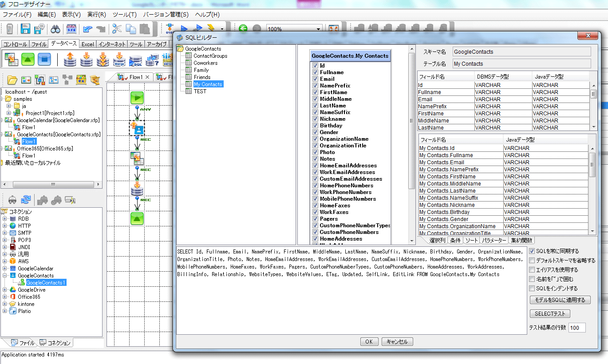This screenshot has width=608, height=364.
Task: Select the ContactGroups table in tree
Action: [210, 56]
